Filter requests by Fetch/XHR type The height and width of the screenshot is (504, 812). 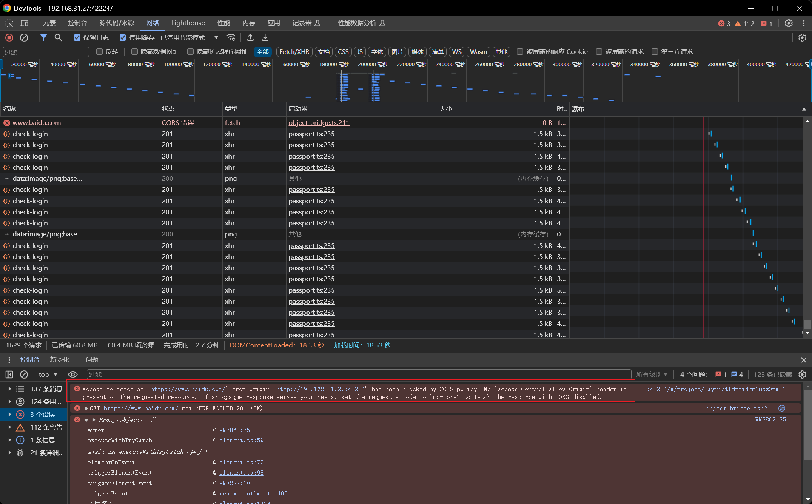[294, 52]
